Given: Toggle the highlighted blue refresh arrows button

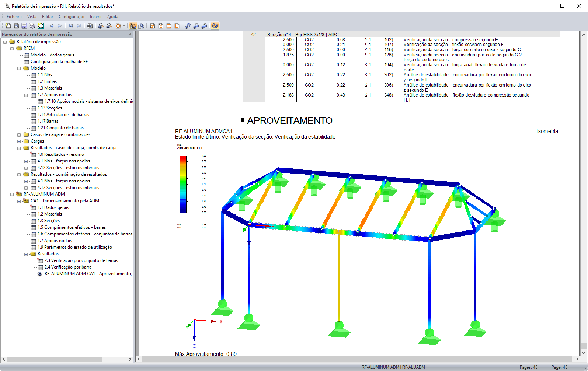Looking at the screenshot, I should click(x=215, y=26).
